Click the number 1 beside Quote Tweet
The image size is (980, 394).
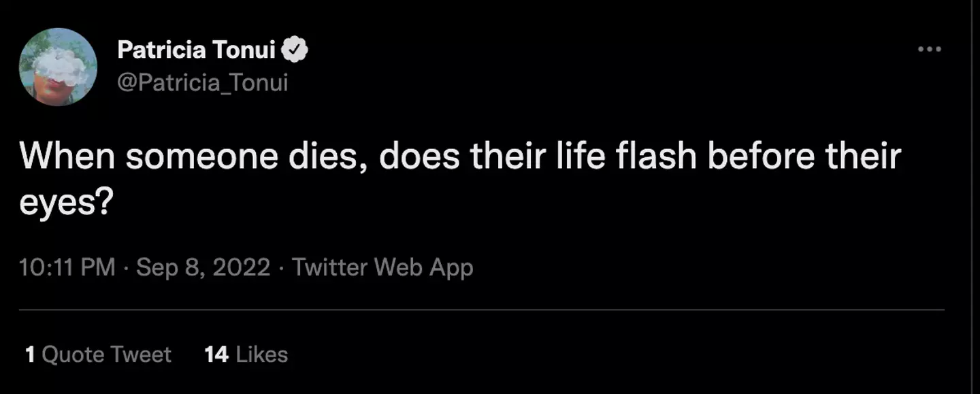(30, 355)
